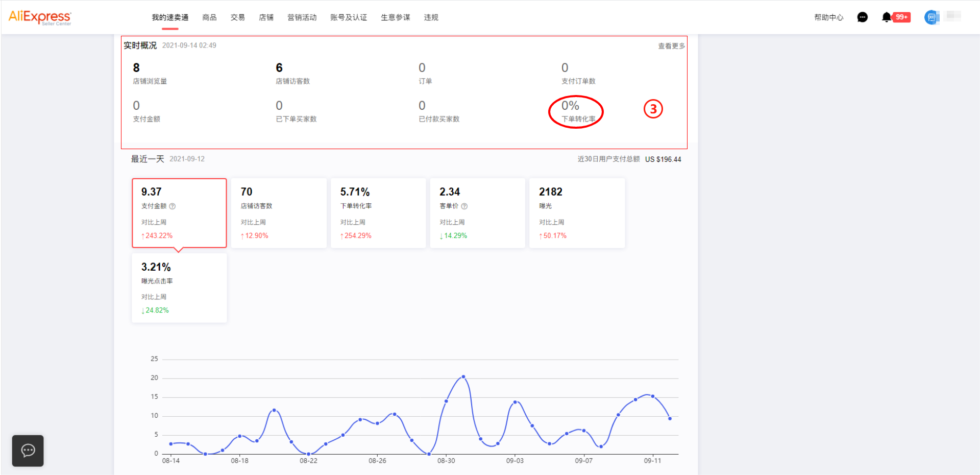Image resolution: width=980 pixels, height=475 pixels.
Task: Select the 下单转化率 5.71% metric card
Action: (x=378, y=213)
